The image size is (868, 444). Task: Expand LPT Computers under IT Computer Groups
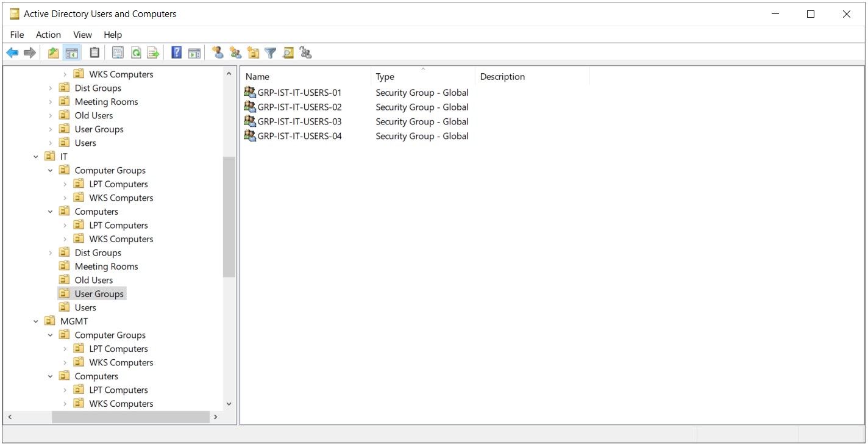click(x=65, y=184)
